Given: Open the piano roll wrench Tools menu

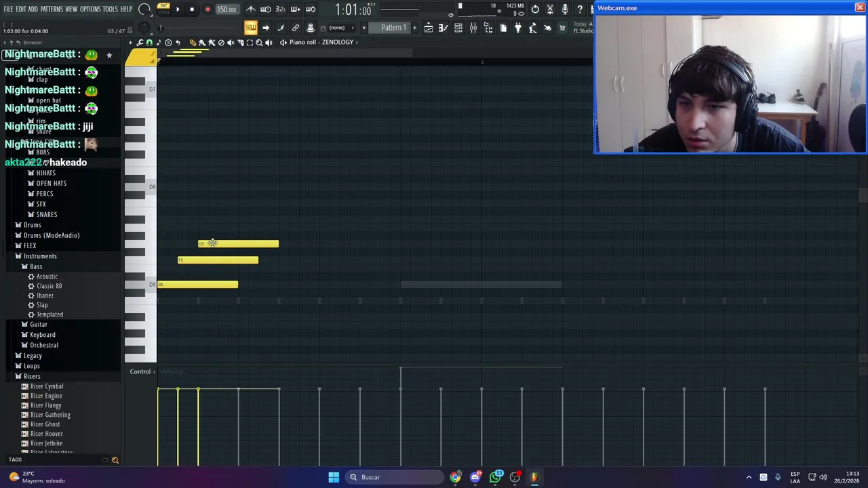Looking at the screenshot, I should pyautogui.click(x=140, y=42).
